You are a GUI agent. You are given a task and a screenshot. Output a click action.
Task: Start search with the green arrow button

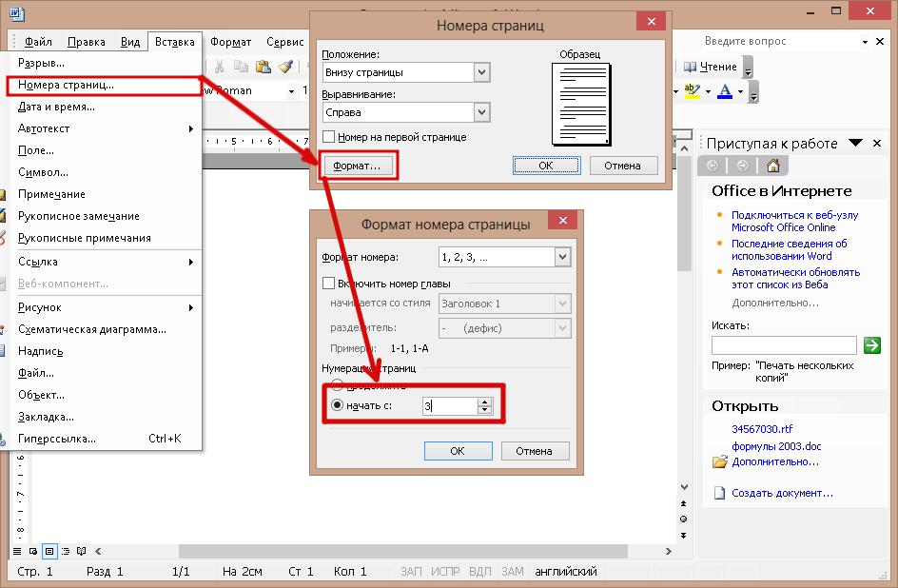(871, 345)
